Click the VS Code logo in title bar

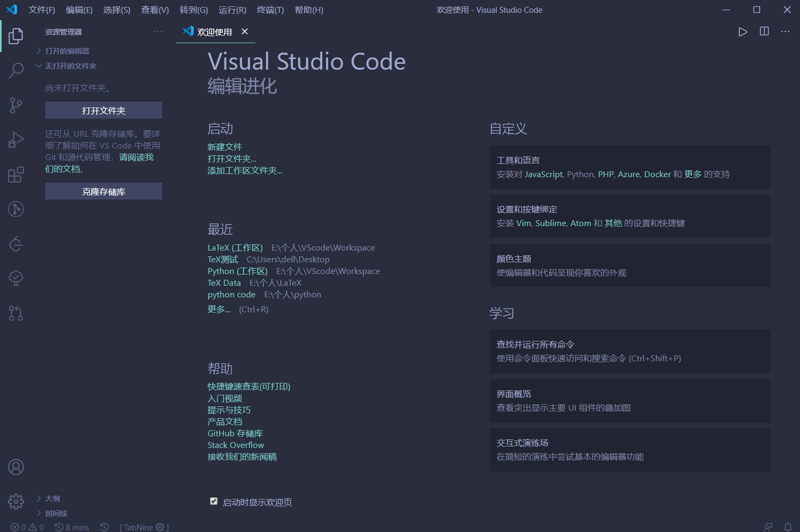(x=12, y=10)
